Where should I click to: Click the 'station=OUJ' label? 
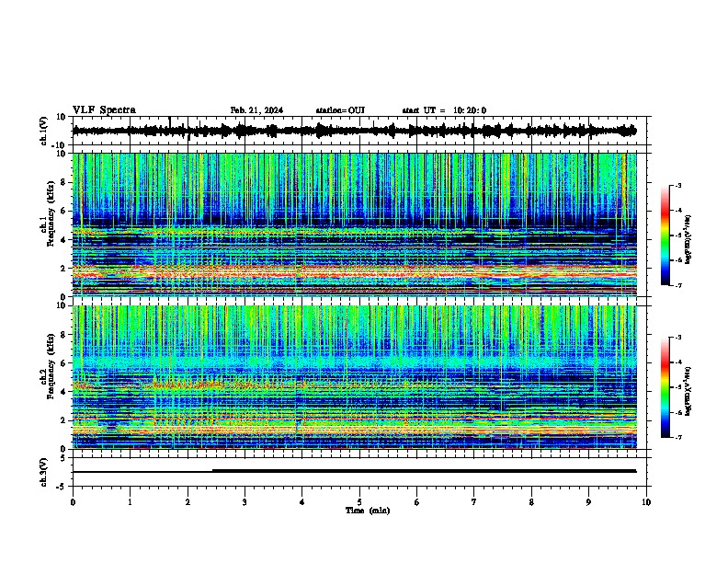pos(340,110)
